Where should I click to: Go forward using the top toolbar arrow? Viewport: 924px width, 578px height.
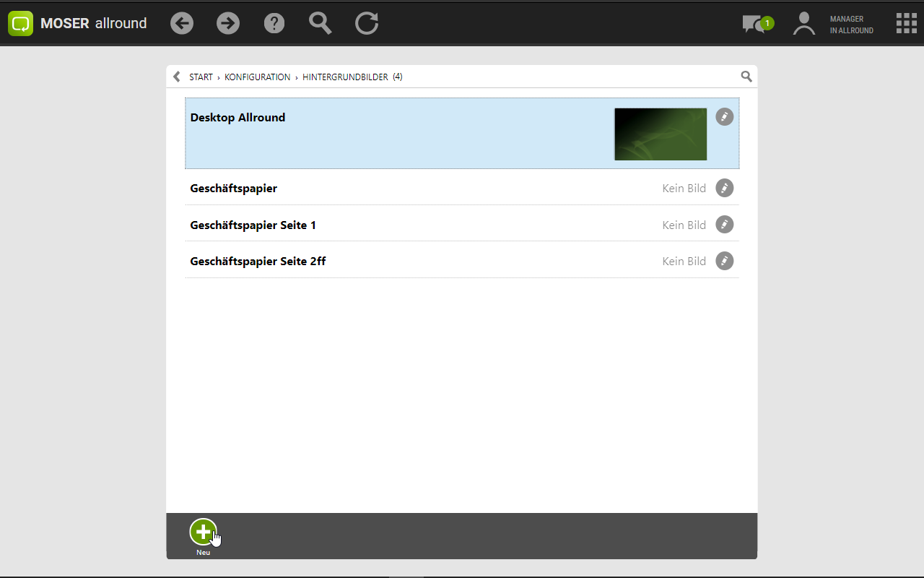point(228,23)
